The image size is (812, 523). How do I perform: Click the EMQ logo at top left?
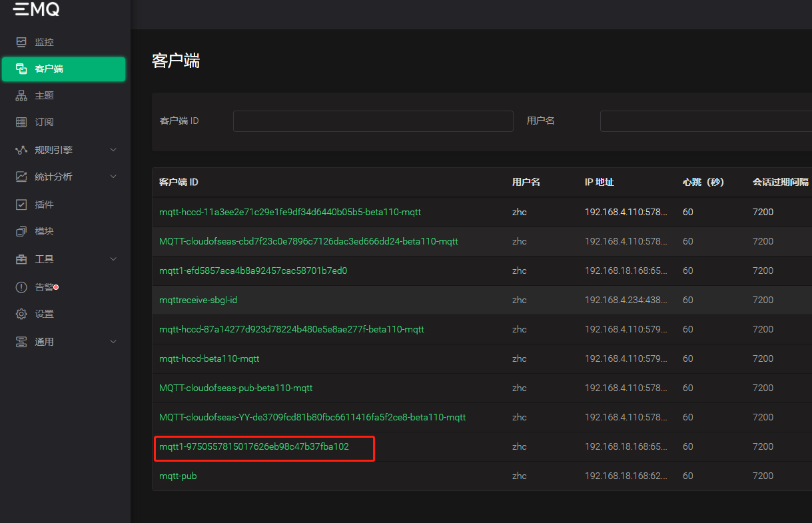[37, 9]
